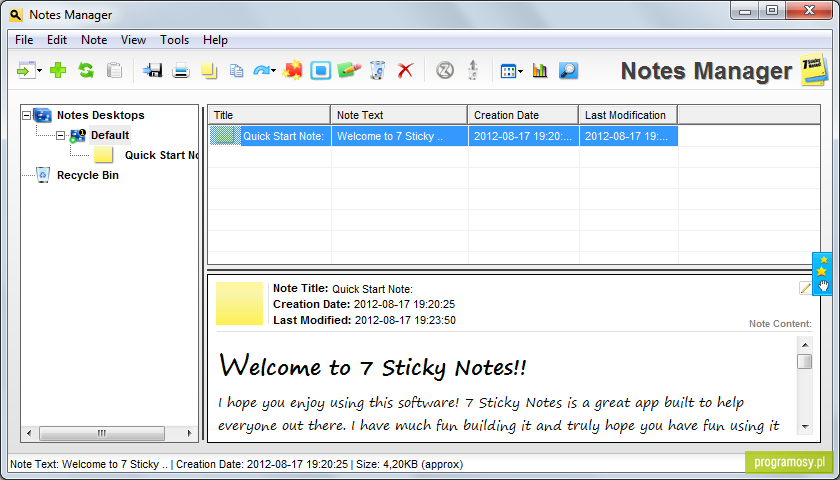
Task: Click the blue square frame icon
Action: click(x=320, y=70)
